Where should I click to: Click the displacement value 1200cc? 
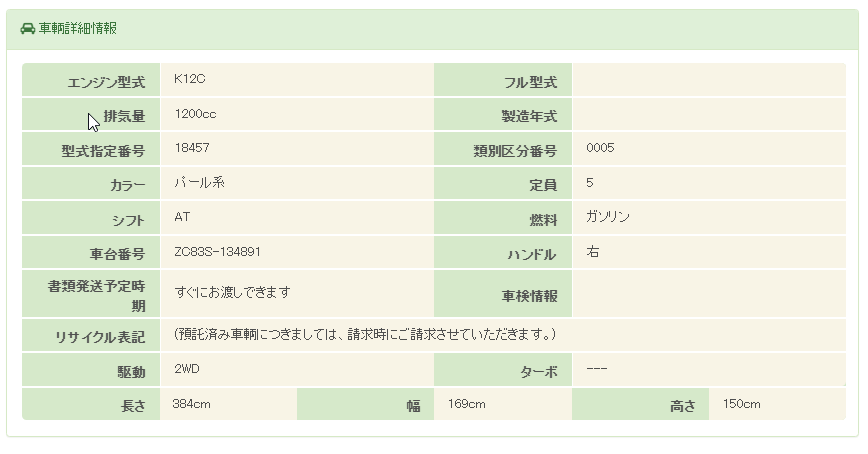tap(195, 114)
